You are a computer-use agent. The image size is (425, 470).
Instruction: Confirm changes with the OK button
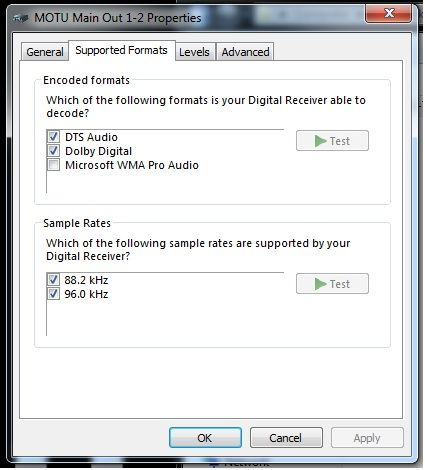pos(205,438)
